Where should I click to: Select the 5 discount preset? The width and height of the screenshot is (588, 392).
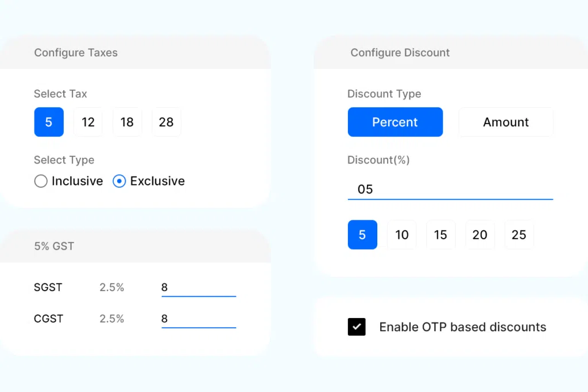click(362, 235)
